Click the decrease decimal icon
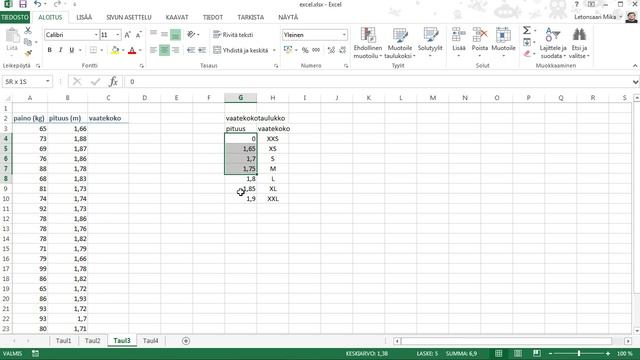 pyautogui.click(x=342, y=50)
